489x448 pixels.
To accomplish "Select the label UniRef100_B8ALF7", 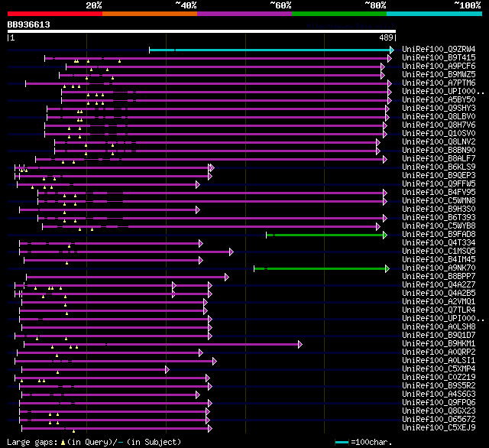I will [439, 158].
